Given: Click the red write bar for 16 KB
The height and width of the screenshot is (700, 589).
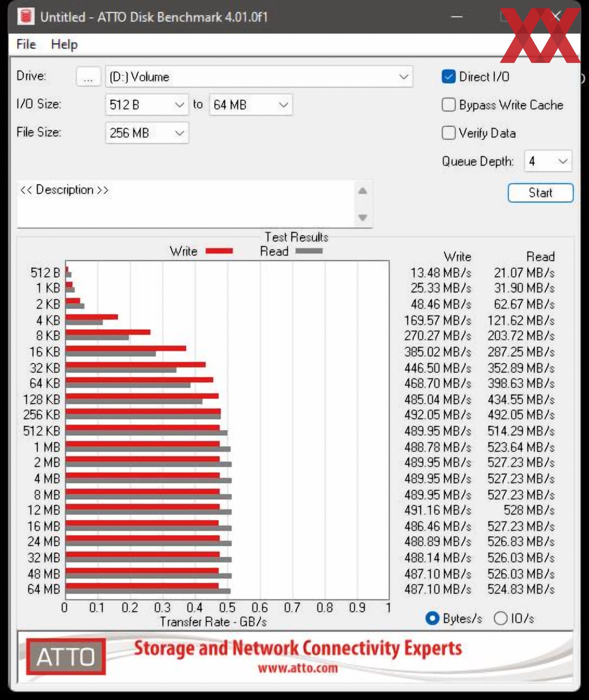Looking at the screenshot, I should click(x=126, y=348).
